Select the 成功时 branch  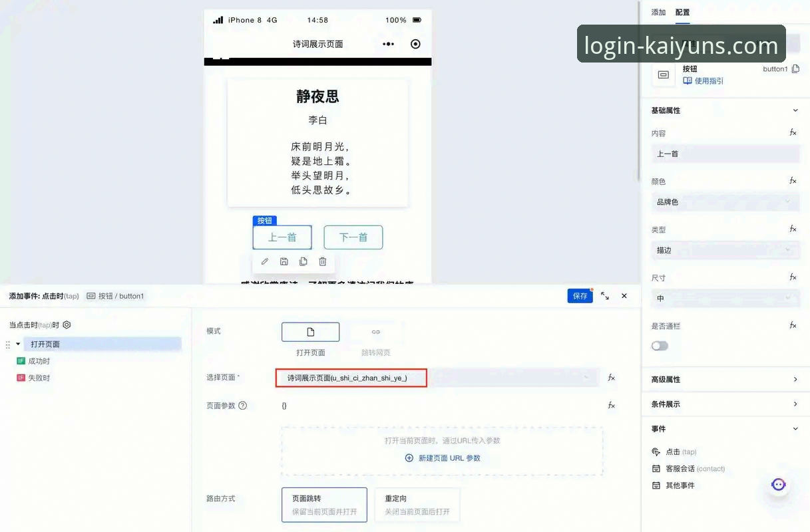click(x=39, y=361)
